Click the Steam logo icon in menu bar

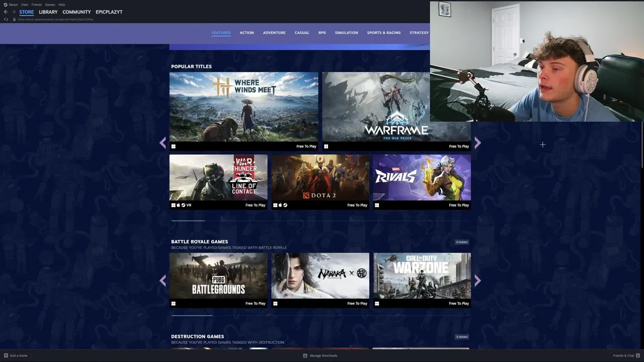(6, 5)
